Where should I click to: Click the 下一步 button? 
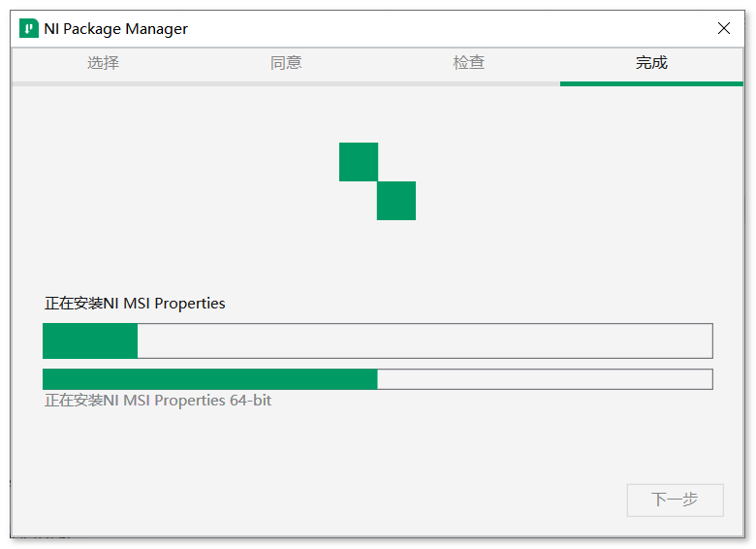click(675, 500)
